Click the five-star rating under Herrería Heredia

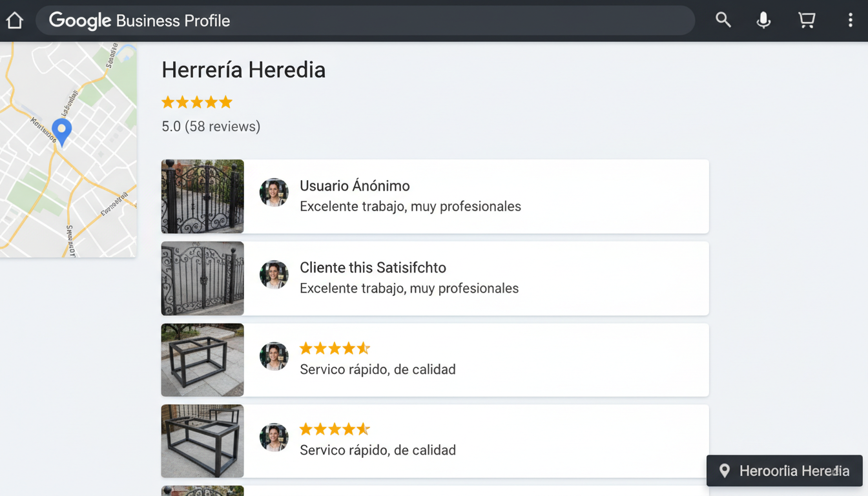196,102
